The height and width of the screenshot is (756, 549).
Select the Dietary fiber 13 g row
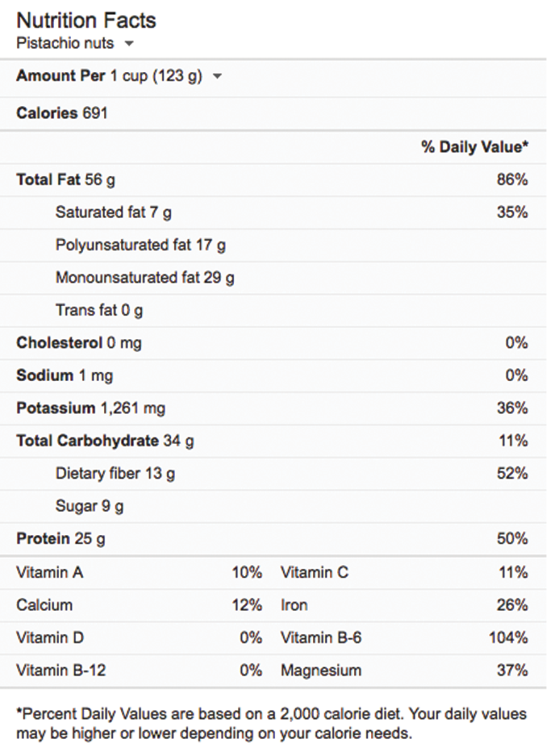coord(115,474)
